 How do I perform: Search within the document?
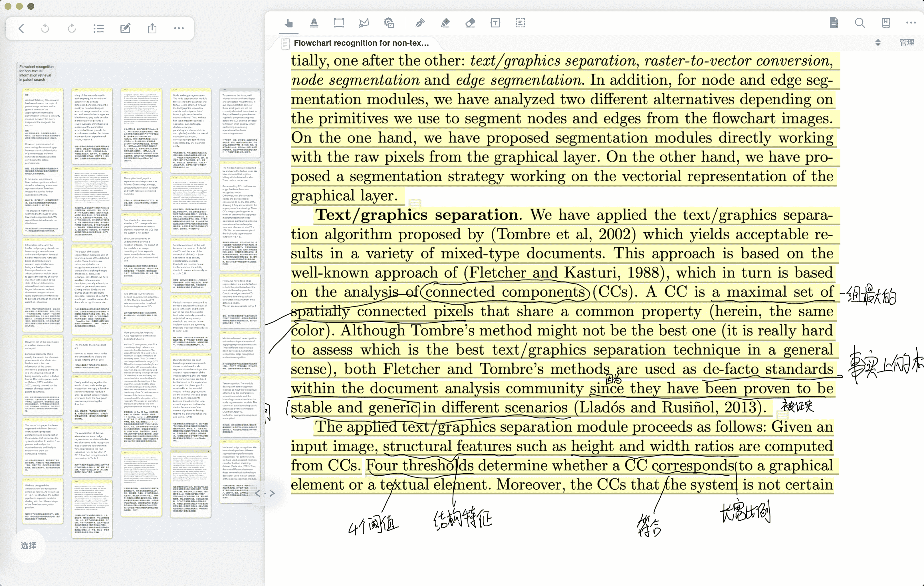click(860, 23)
